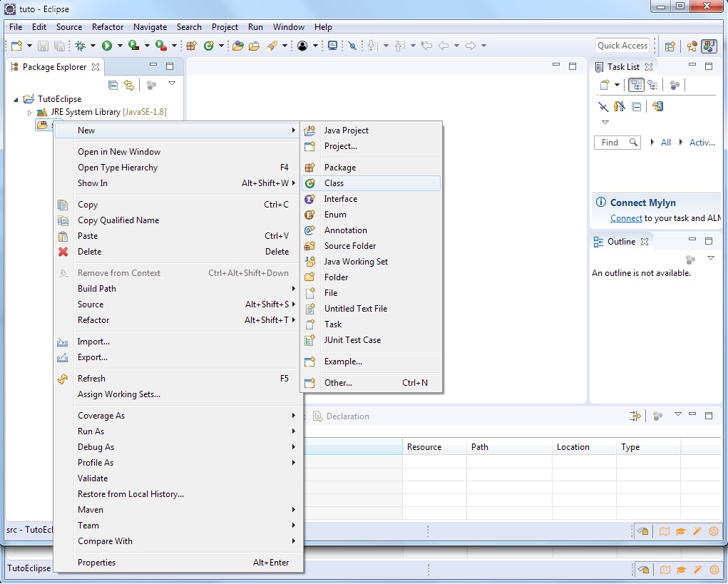The width and height of the screenshot is (728, 584).
Task: Expand the JRE System Library node
Action: click(x=29, y=113)
